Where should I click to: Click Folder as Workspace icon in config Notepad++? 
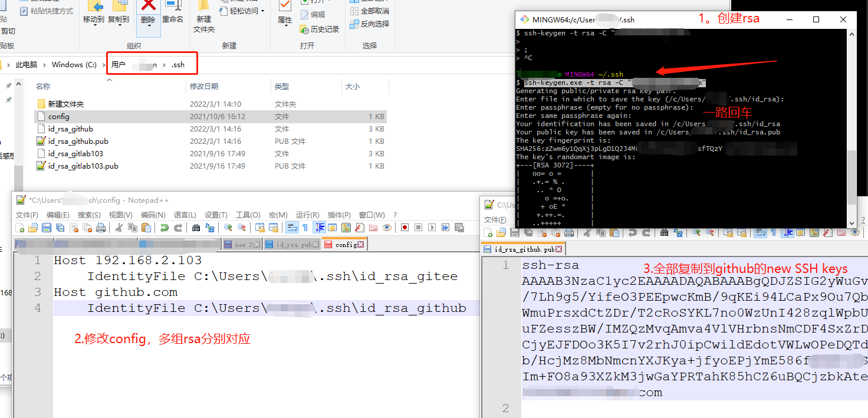[373, 228]
